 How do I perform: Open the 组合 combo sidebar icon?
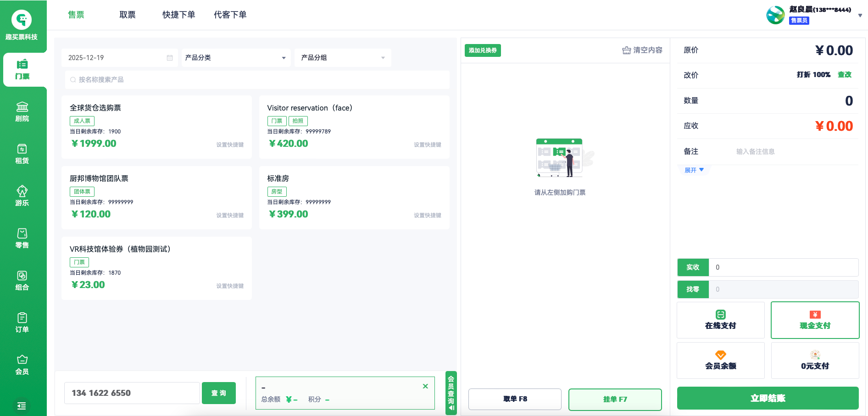[22, 281]
